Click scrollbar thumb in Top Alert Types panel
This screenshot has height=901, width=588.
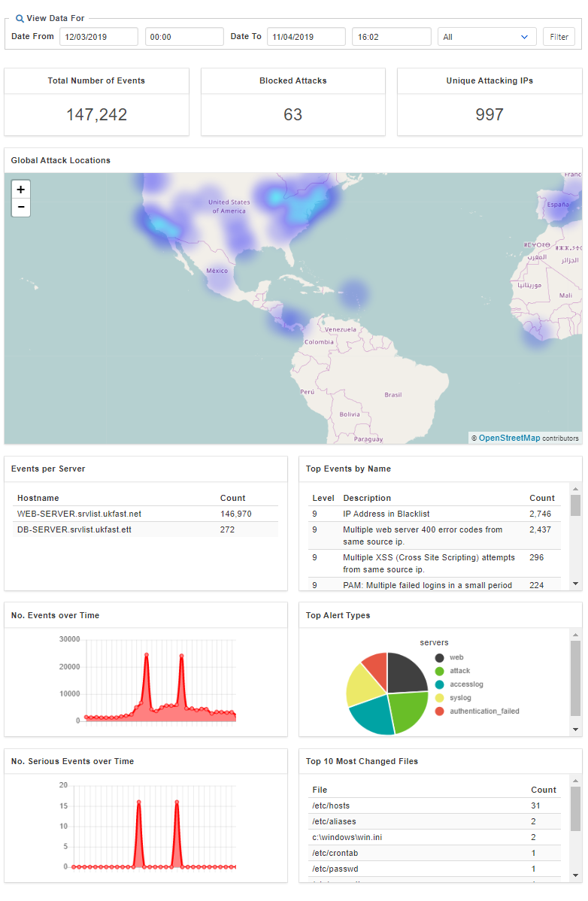(x=575, y=678)
